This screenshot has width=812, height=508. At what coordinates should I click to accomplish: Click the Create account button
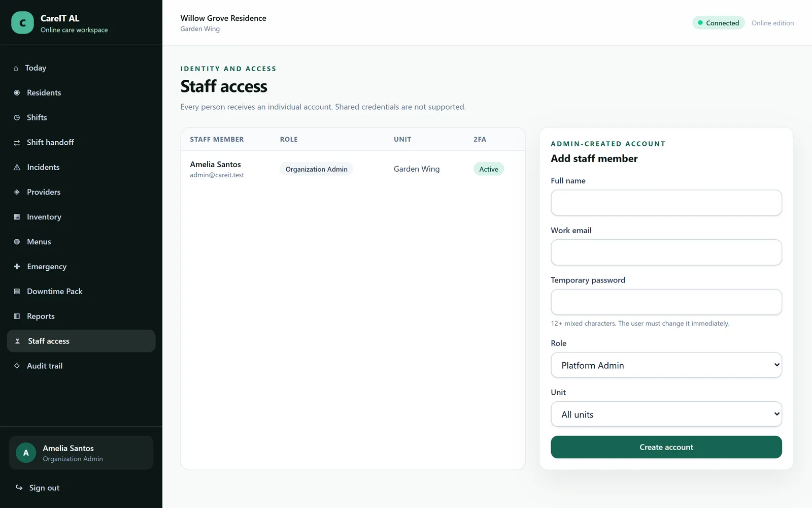pyautogui.click(x=666, y=447)
